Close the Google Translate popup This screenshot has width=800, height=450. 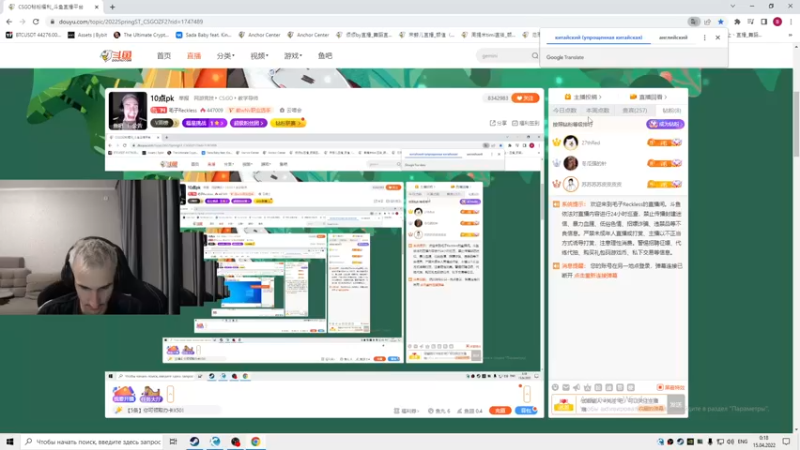(x=717, y=38)
